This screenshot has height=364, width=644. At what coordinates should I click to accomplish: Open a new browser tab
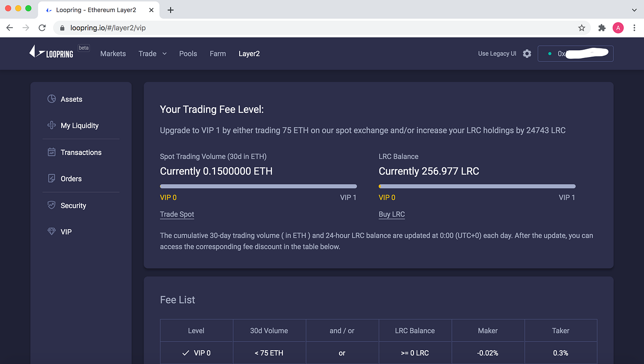pyautogui.click(x=170, y=10)
